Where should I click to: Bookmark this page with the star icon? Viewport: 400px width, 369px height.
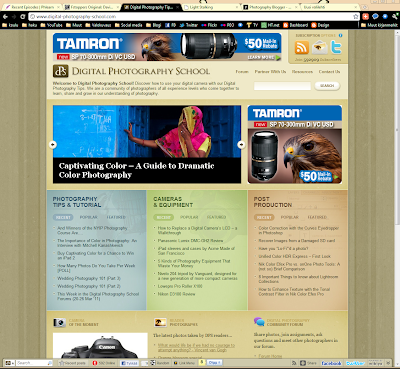[356, 16]
